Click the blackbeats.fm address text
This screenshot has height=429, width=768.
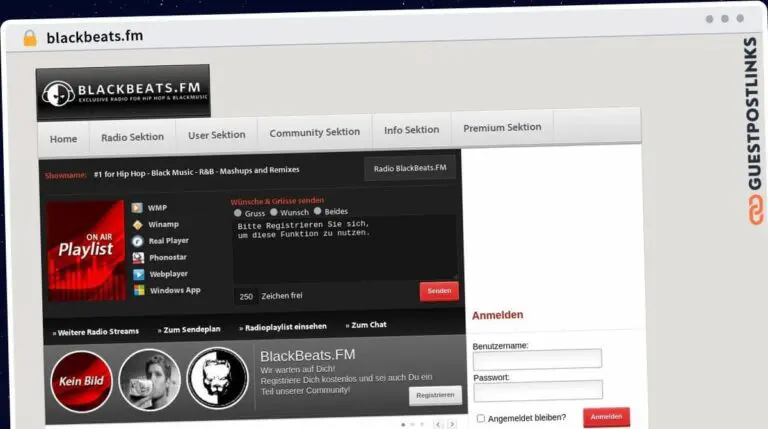pyautogui.click(x=95, y=36)
